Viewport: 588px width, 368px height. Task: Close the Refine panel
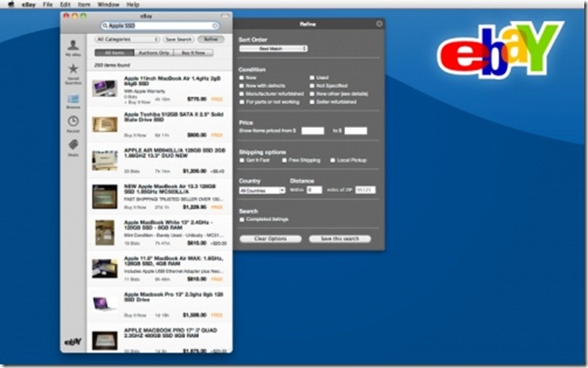tap(379, 24)
